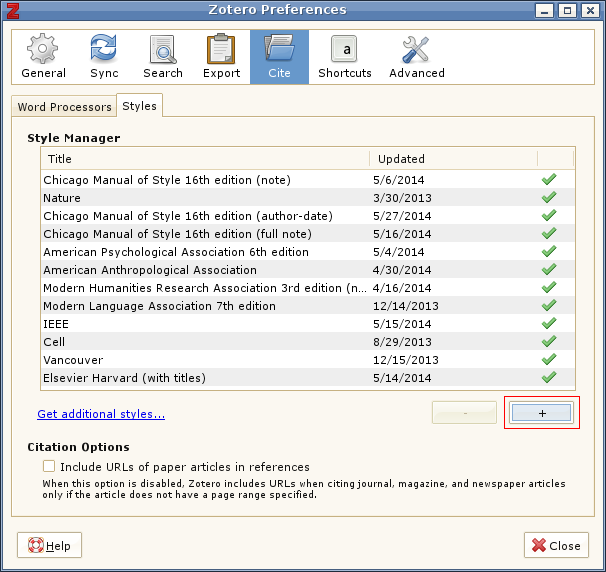The width and height of the screenshot is (606, 572).
Task: Sort styles by Updated column header
Action: coord(452,159)
